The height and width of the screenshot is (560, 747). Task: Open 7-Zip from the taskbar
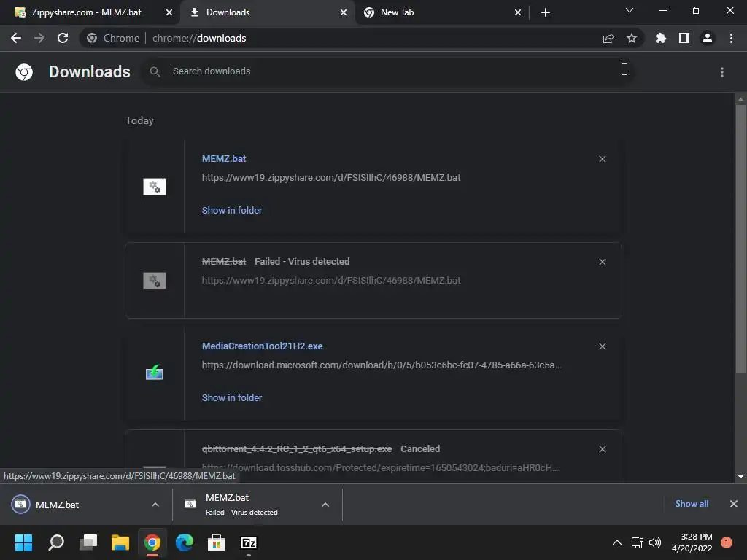tap(249, 542)
